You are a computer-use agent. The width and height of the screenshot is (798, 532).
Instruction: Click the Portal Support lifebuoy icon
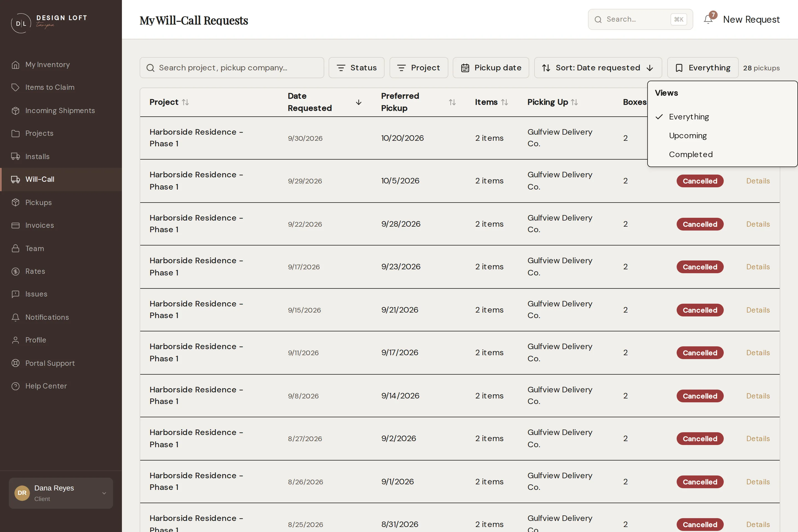15,363
